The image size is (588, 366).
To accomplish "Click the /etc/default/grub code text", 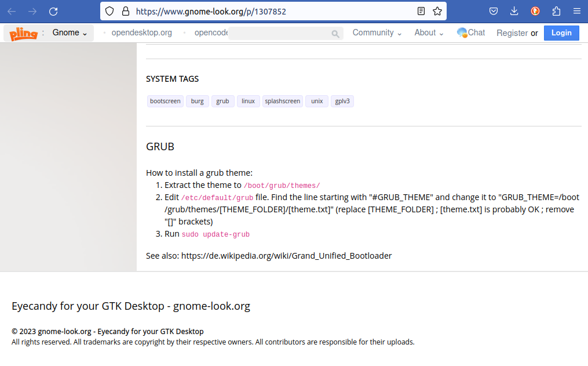I will [x=217, y=198].
